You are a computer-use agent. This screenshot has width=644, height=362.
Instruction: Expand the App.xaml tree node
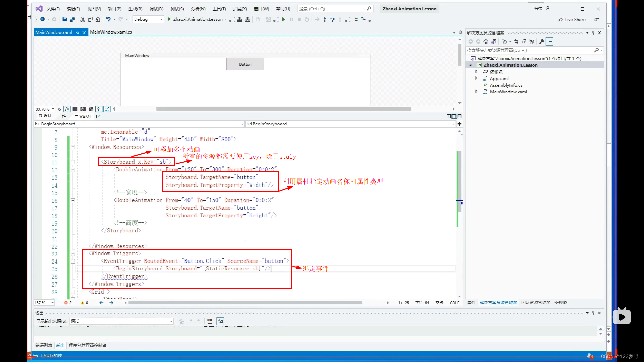pos(476,78)
